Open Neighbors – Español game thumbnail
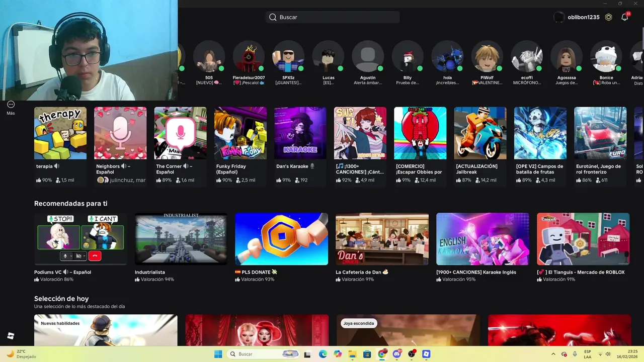644x362 pixels. point(120,133)
